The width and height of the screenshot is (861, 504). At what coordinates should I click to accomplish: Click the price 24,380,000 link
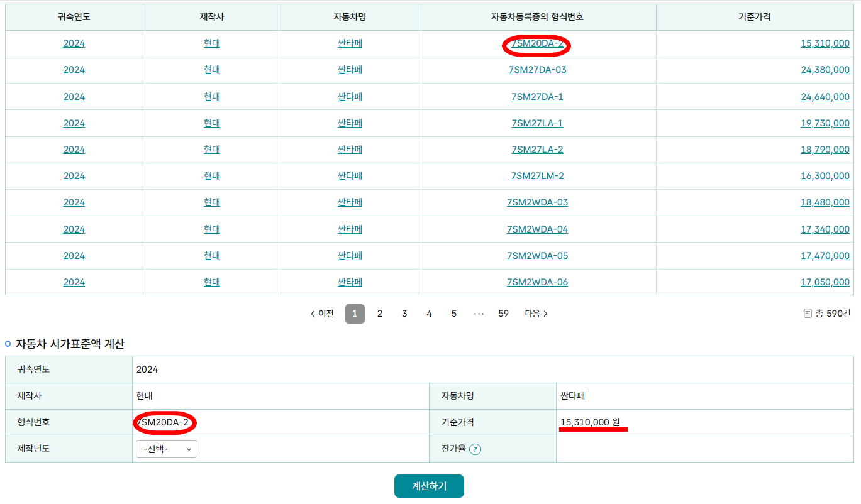(825, 70)
